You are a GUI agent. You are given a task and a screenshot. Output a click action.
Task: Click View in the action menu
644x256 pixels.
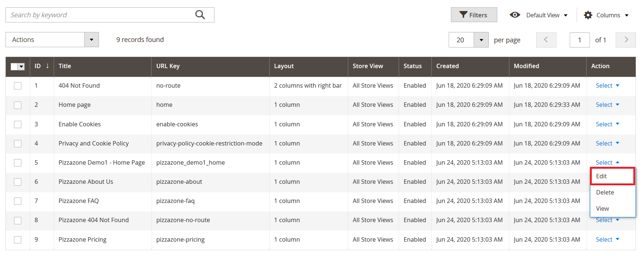pos(602,208)
